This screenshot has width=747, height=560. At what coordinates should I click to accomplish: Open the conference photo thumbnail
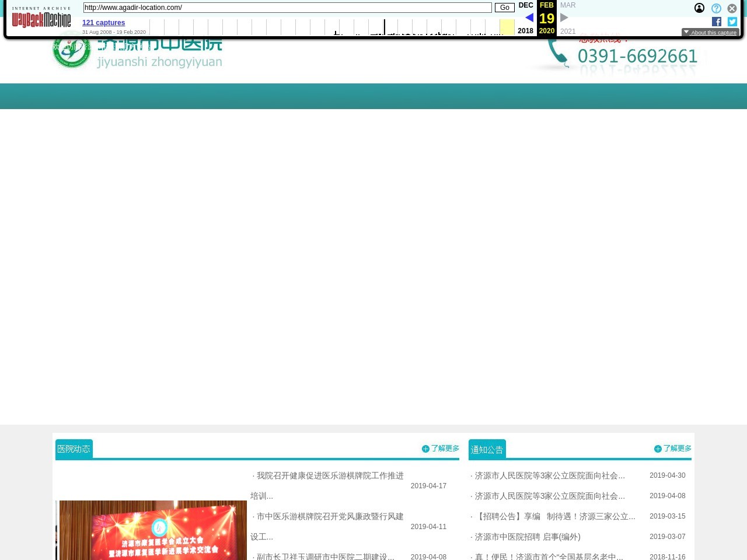point(153,530)
